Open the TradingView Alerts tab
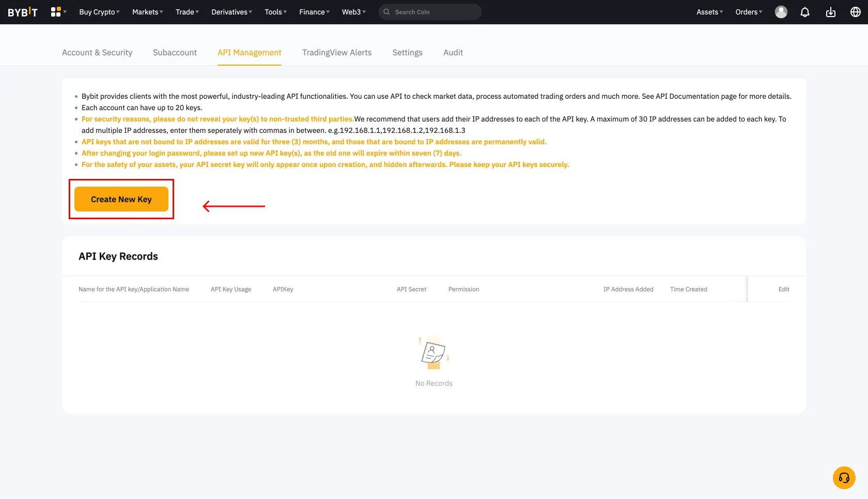 337,52
